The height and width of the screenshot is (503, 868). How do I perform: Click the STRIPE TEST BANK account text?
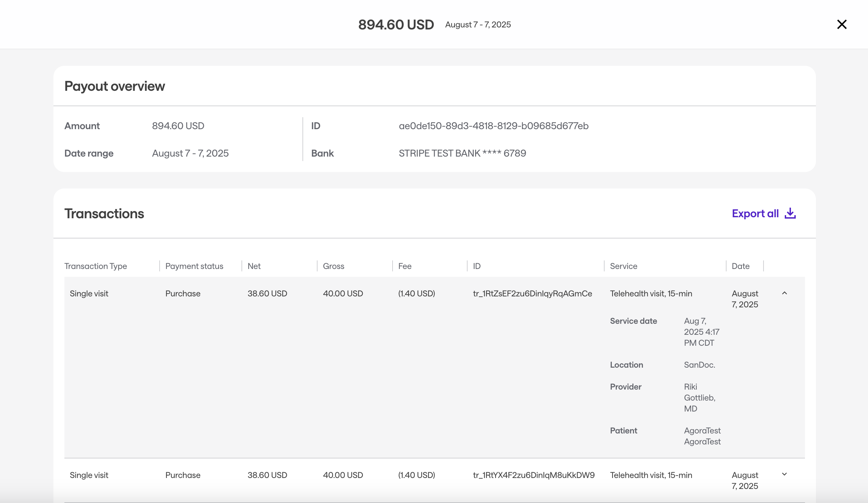tap(462, 153)
